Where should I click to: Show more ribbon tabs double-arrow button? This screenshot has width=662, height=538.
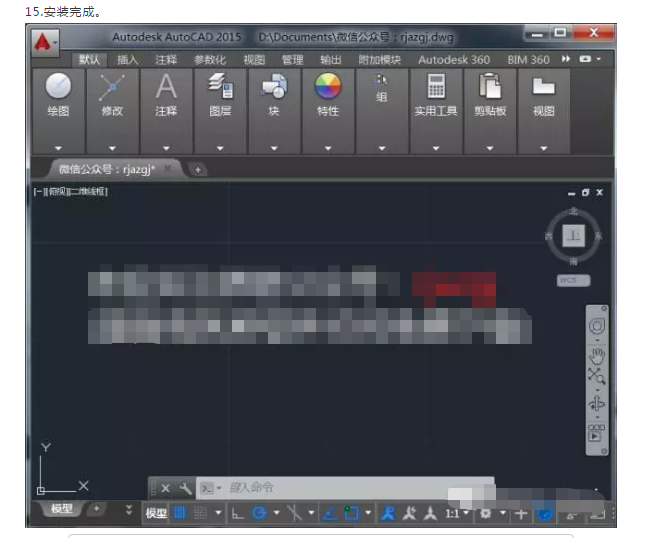coord(566,59)
